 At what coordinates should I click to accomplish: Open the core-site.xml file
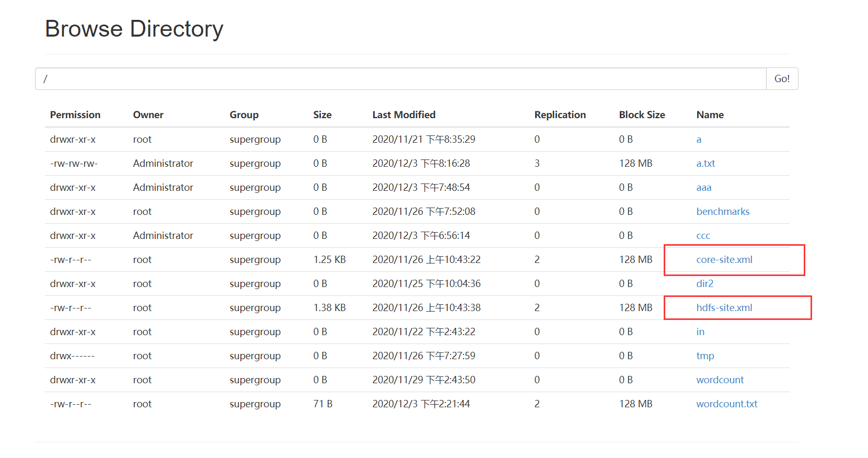tap(724, 260)
